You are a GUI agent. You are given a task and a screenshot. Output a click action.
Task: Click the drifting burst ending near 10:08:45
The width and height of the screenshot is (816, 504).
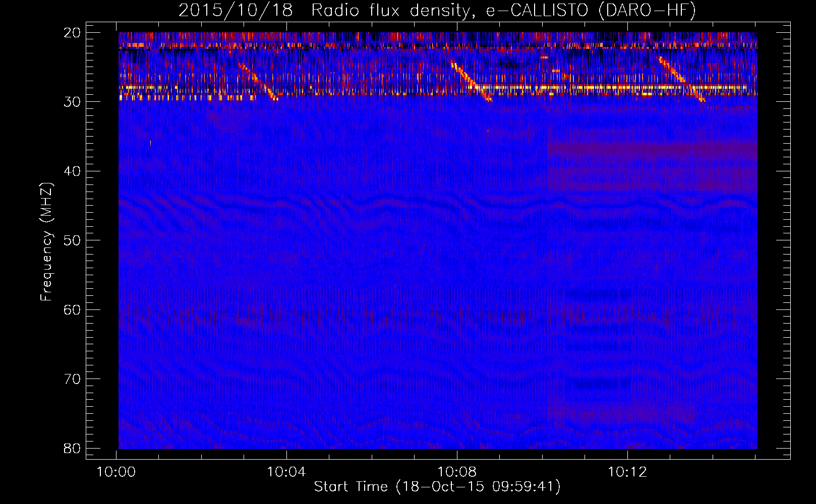(x=471, y=81)
